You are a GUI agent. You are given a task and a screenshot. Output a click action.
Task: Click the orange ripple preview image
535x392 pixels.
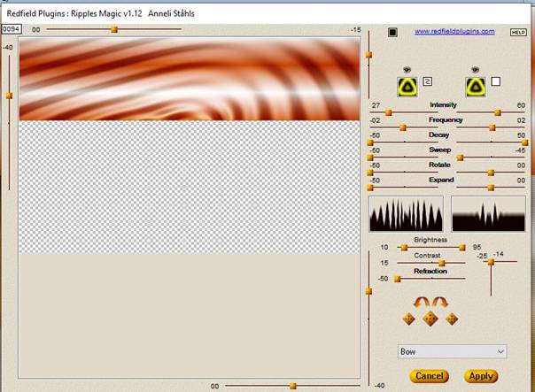[x=190, y=79]
